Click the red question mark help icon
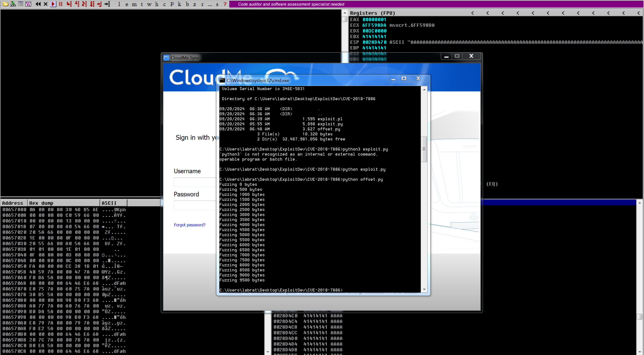This screenshot has height=355, width=644. (225, 4)
